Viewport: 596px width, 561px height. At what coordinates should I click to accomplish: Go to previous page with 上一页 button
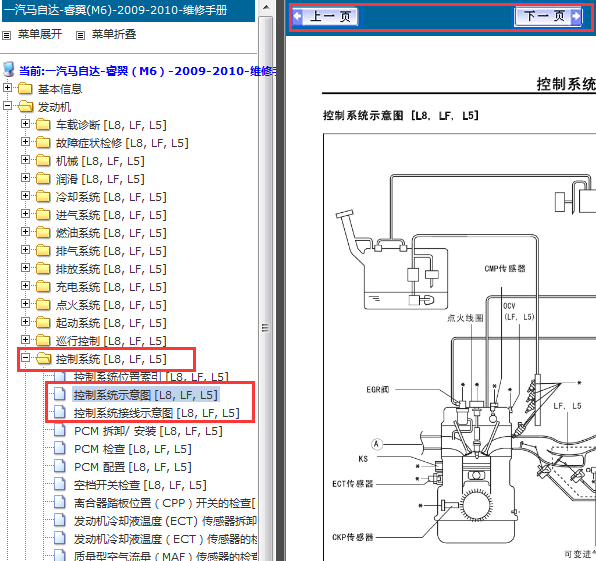coord(325,16)
